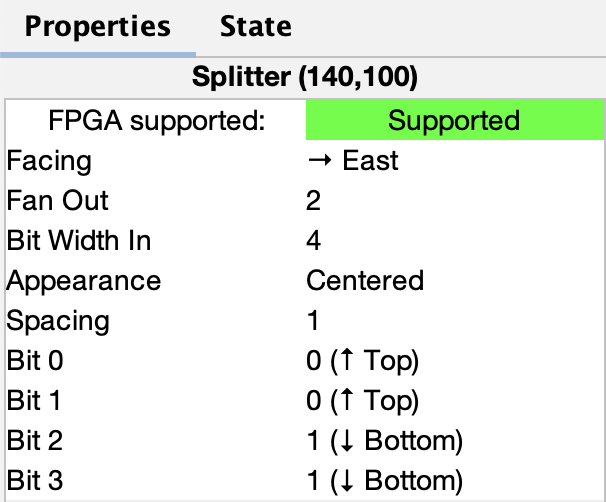606x502 pixels.
Task: Select the Bit 3 property label
Action: click(34, 481)
